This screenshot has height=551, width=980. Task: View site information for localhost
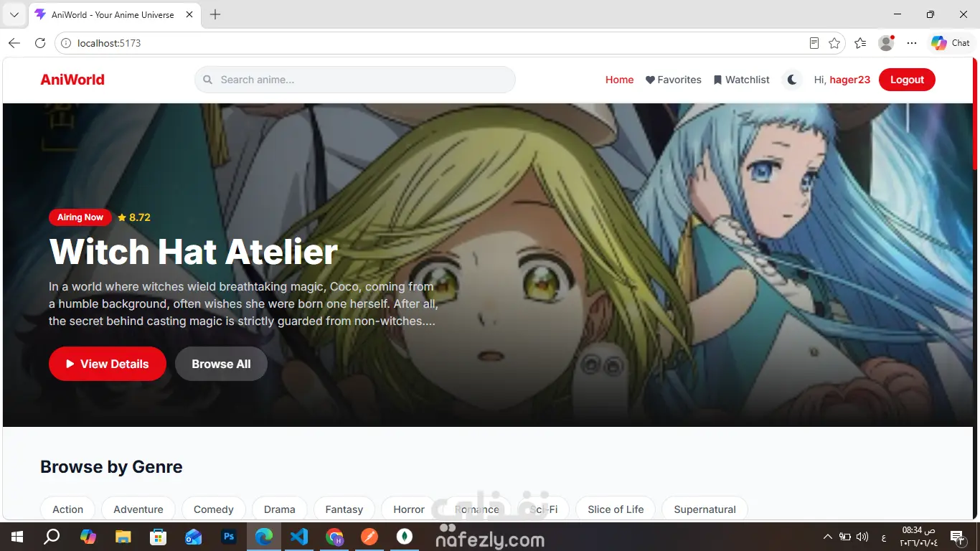click(66, 43)
